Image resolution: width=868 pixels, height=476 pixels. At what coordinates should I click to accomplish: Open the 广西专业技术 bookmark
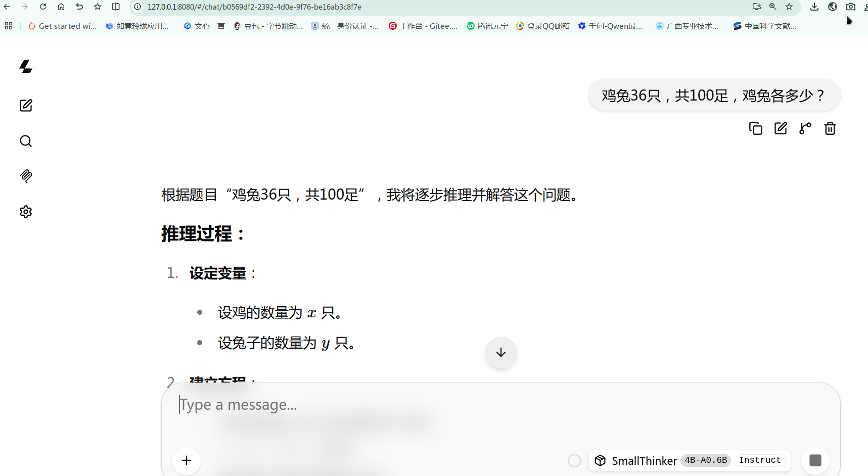(687, 26)
